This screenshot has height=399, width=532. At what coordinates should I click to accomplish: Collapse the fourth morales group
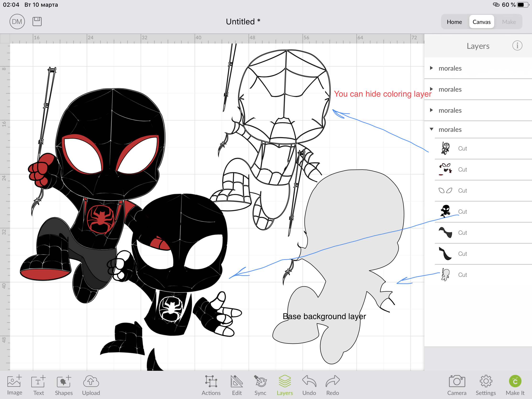[x=432, y=129]
